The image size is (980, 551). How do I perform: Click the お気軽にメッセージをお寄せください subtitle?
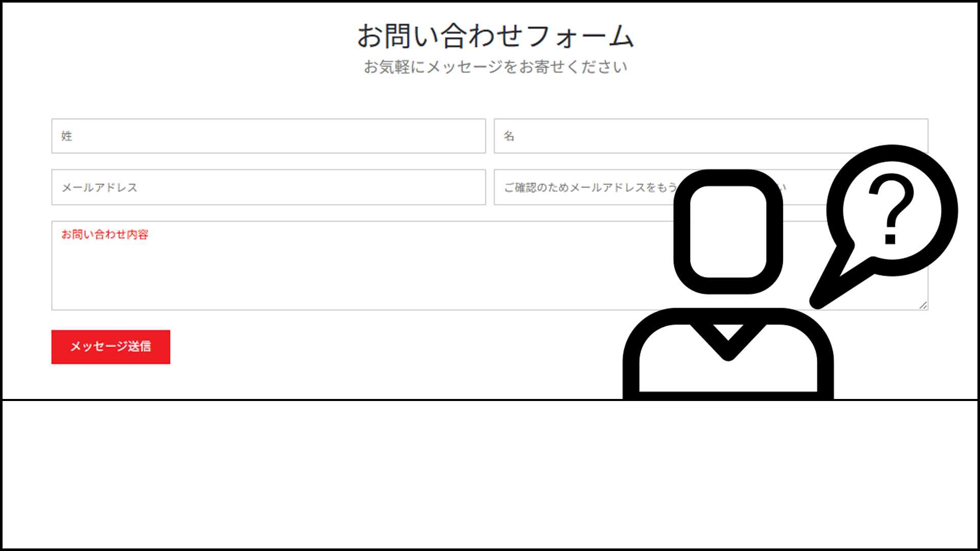tap(495, 67)
